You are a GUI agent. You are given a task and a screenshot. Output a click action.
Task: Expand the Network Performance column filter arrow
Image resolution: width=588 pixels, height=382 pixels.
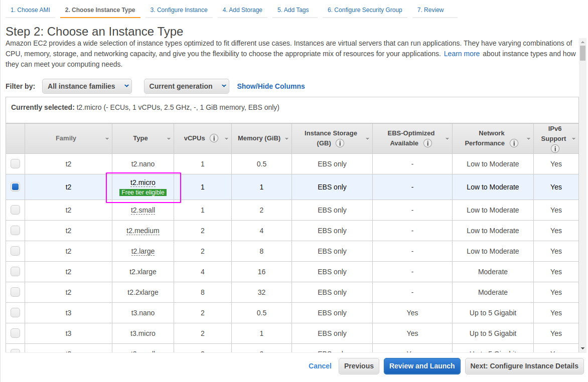[x=528, y=139]
